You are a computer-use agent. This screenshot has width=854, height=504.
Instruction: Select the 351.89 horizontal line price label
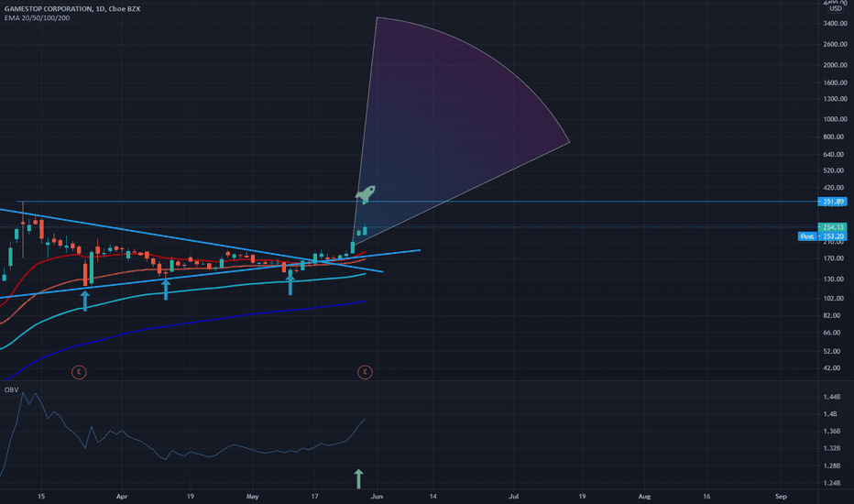pyautogui.click(x=832, y=202)
